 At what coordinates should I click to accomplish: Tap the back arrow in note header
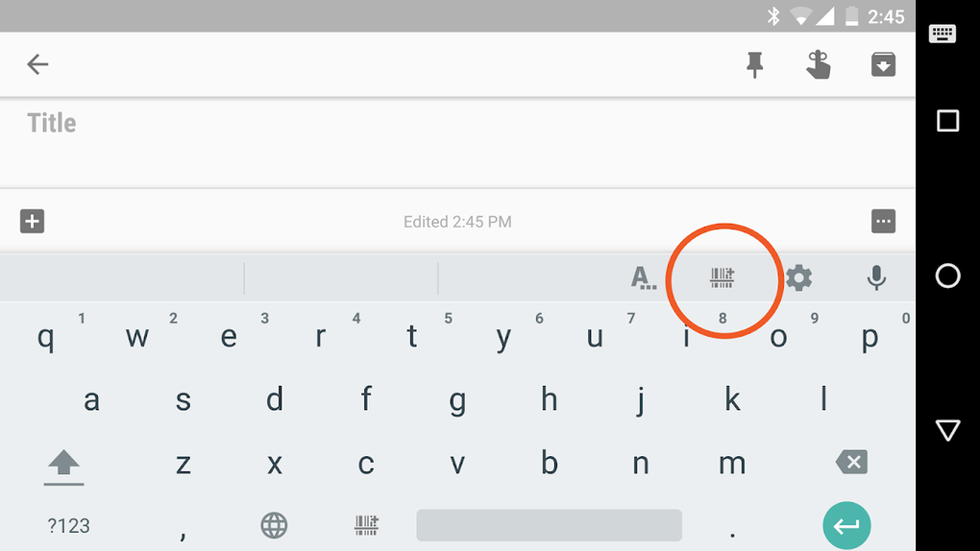(37, 64)
